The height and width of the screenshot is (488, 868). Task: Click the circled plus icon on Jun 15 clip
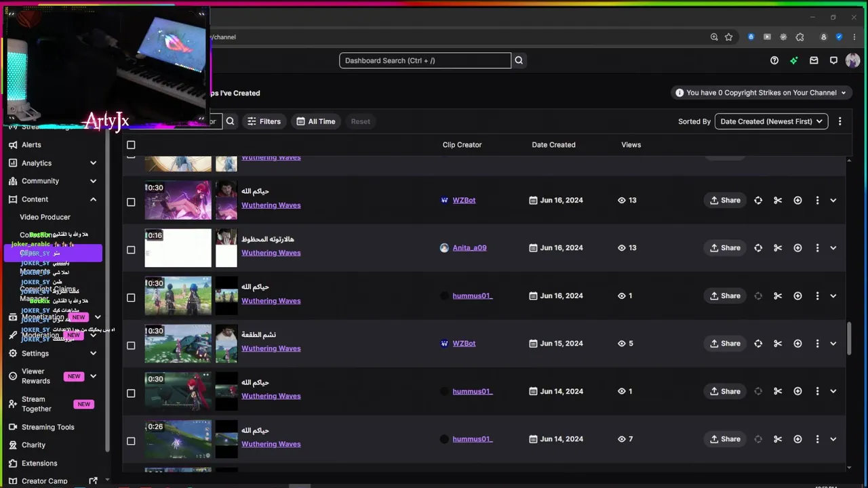797,344
